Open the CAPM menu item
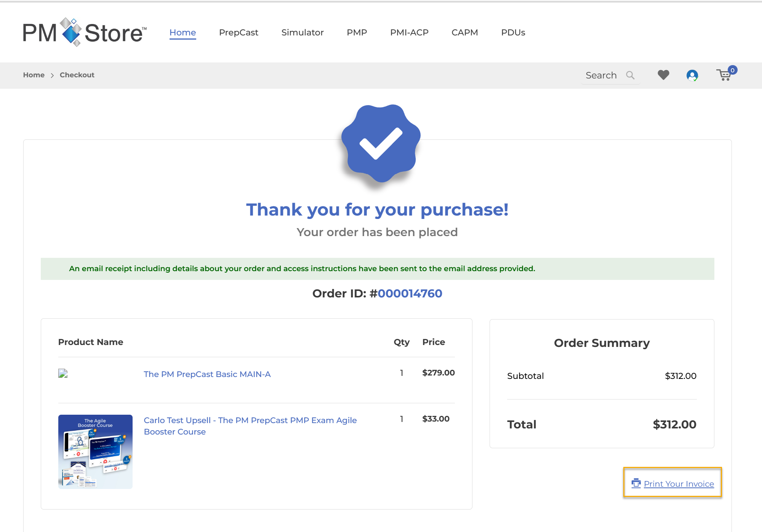Image resolution: width=762 pixels, height=532 pixels. click(465, 33)
